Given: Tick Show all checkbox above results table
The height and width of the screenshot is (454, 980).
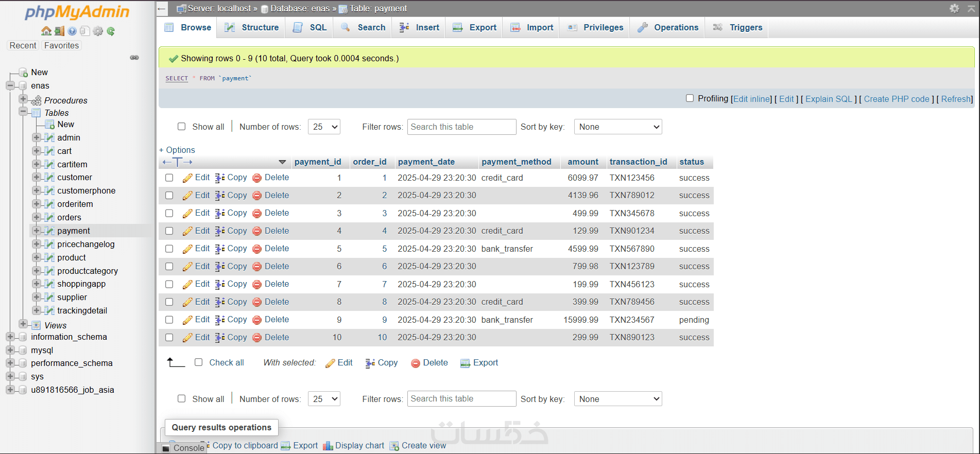Looking at the screenshot, I should click(182, 127).
